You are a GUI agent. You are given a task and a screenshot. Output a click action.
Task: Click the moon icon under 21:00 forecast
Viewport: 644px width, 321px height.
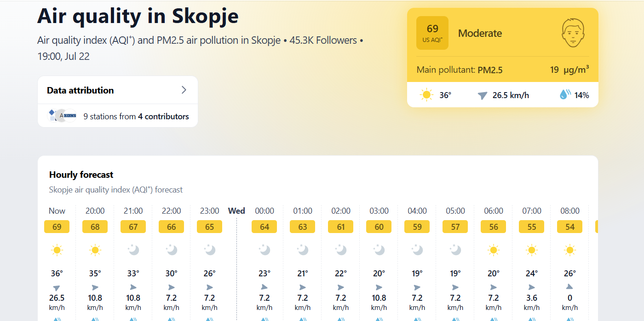(133, 250)
